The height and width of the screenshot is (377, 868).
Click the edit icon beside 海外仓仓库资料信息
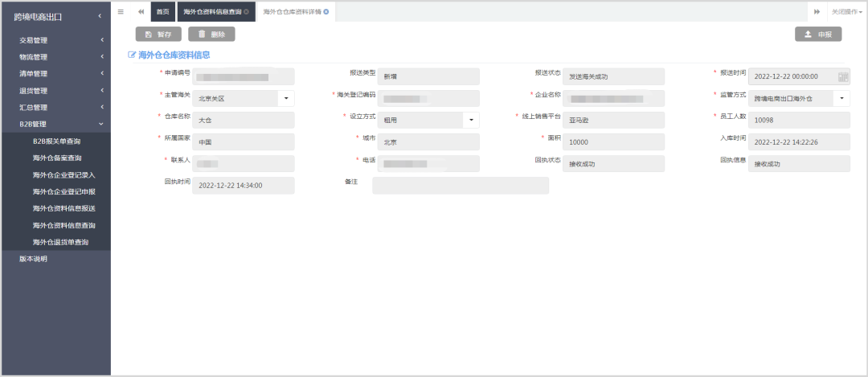tap(132, 55)
